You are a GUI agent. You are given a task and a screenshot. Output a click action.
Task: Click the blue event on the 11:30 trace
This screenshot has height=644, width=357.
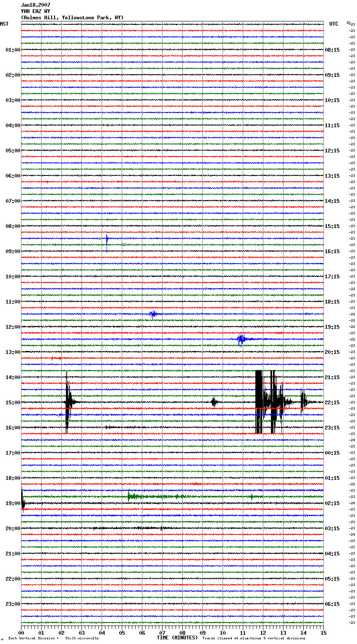pos(154,314)
